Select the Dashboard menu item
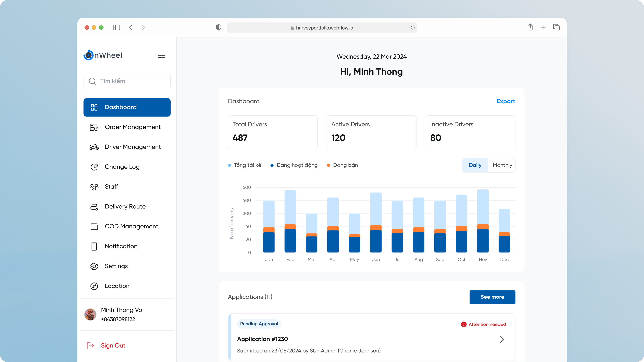 point(127,107)
